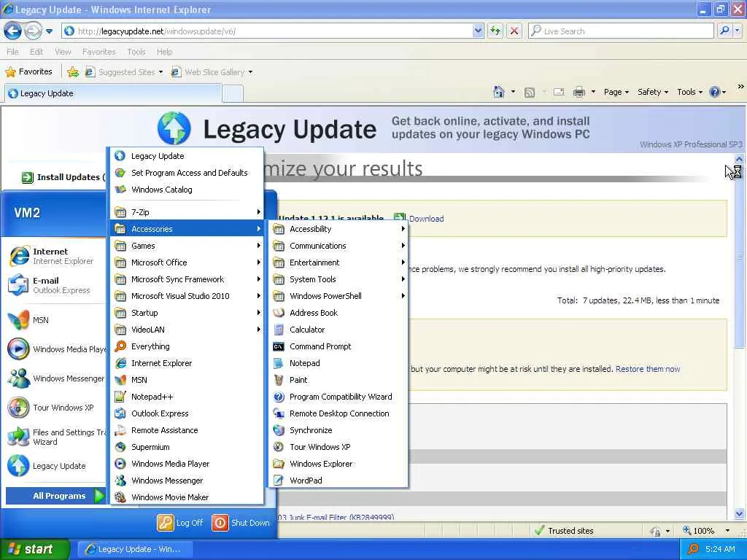Open the Page dropdown menu
Image resolution: width=747 pixels, height=560 pixels.
click(x=616, y=92)
